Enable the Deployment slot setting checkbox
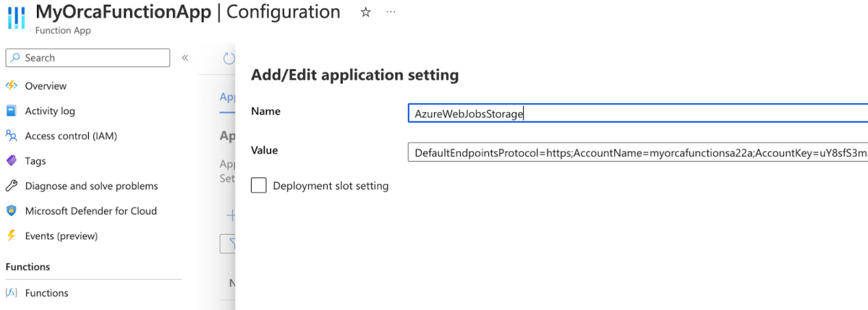This screenshot has width=868, height=310. click(x=259, y=186)
